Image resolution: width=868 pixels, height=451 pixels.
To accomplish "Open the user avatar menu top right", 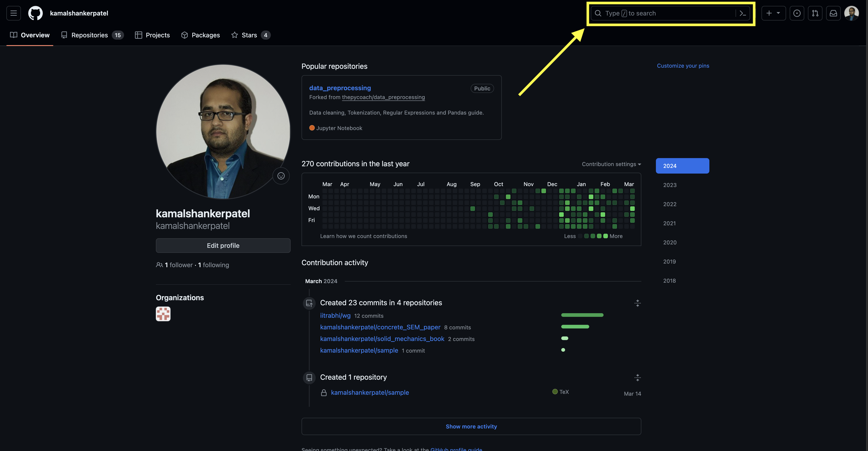I will (x=851, y=13).
